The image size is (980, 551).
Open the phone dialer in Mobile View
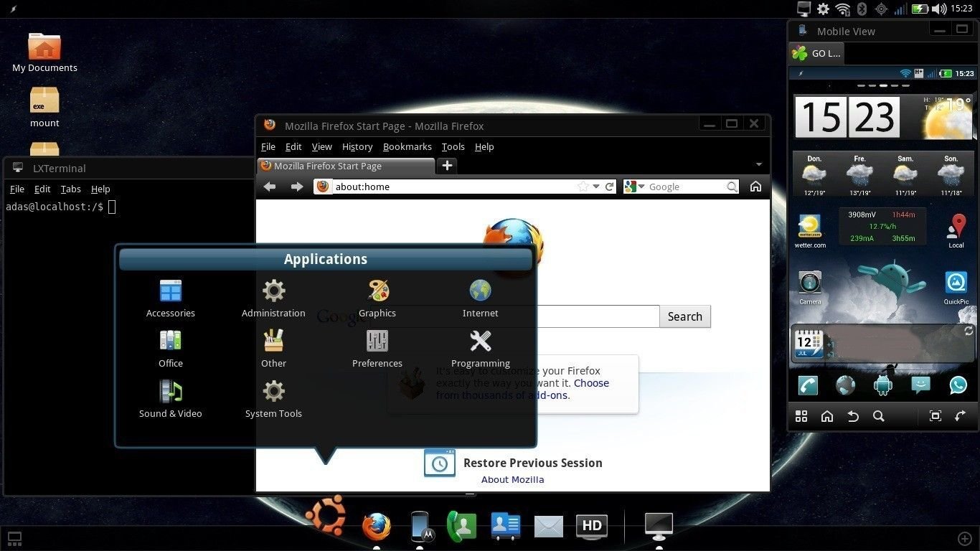click(x=809, y=385)
